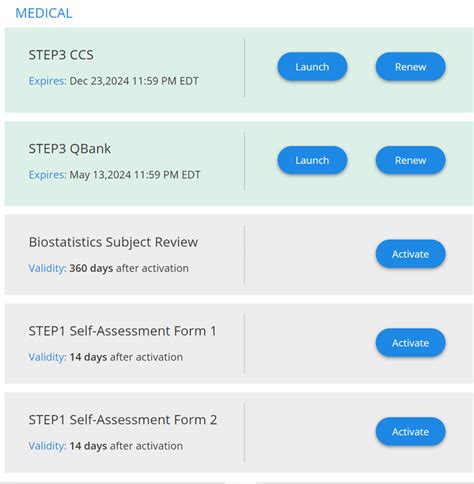Screen dimensions: 474x484
Task: Renew the STEP3 QBank subscription
Action: pos(410,160)
